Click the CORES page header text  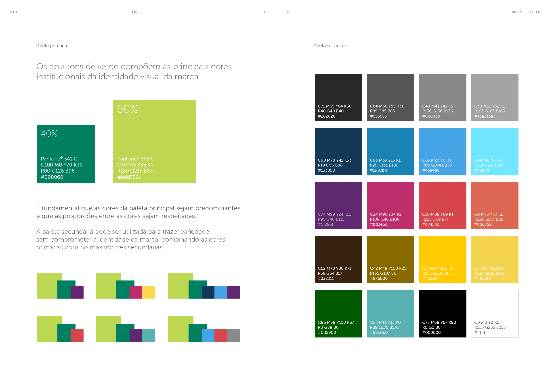pyautogui.click(x=135, y=12)
